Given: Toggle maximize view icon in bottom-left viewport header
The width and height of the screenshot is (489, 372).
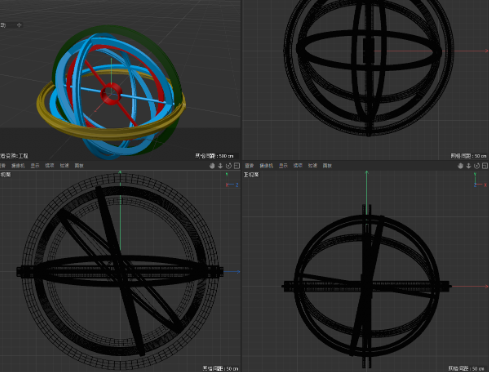Looking at the screenshot, I should point(237,166).
